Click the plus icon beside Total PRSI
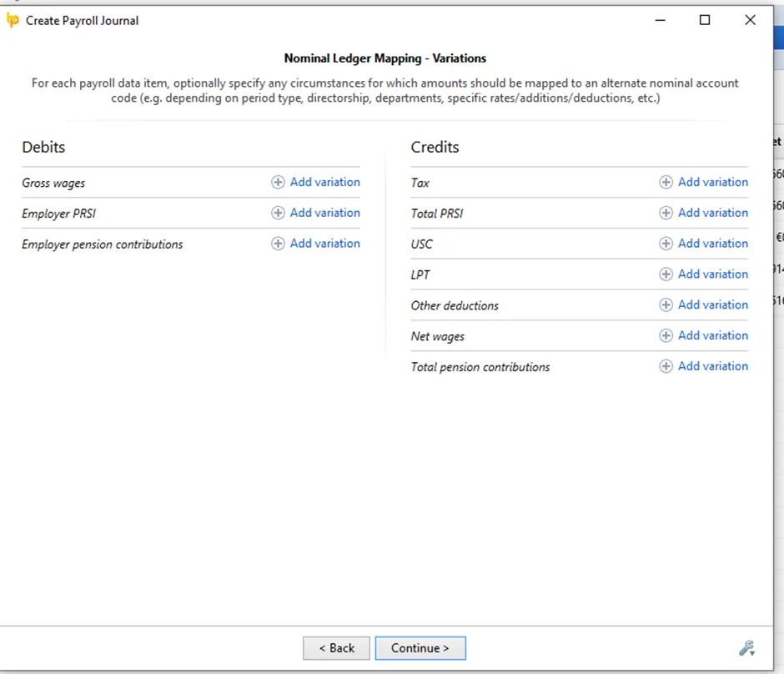Viewport: 784px width, 674px height. click(x=666, y=213)
